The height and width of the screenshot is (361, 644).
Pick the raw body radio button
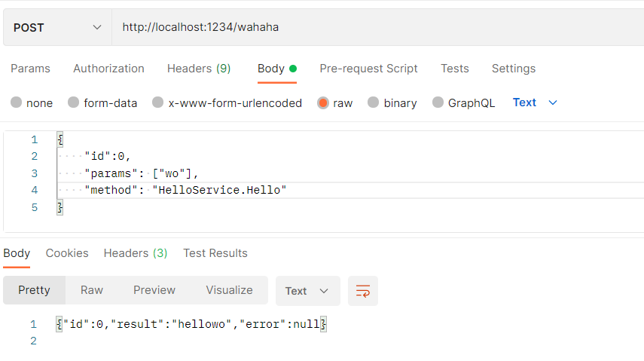tap(323, 102)
